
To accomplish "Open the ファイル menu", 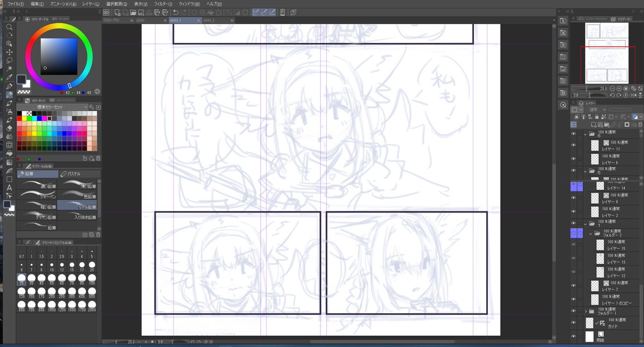I will pos(16,4).
